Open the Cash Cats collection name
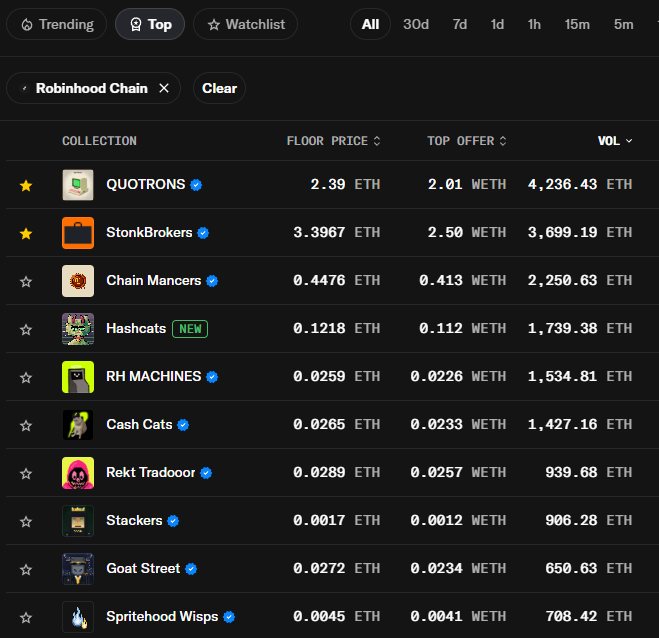The width and height of the screenshot is (659, 638). (139, 424)
